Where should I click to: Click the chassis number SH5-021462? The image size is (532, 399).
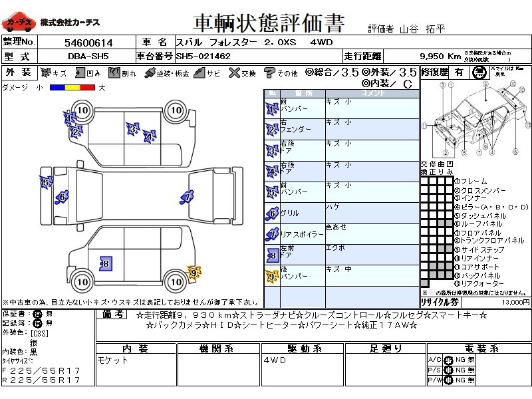pyautogui.click(x=203, y=57)
